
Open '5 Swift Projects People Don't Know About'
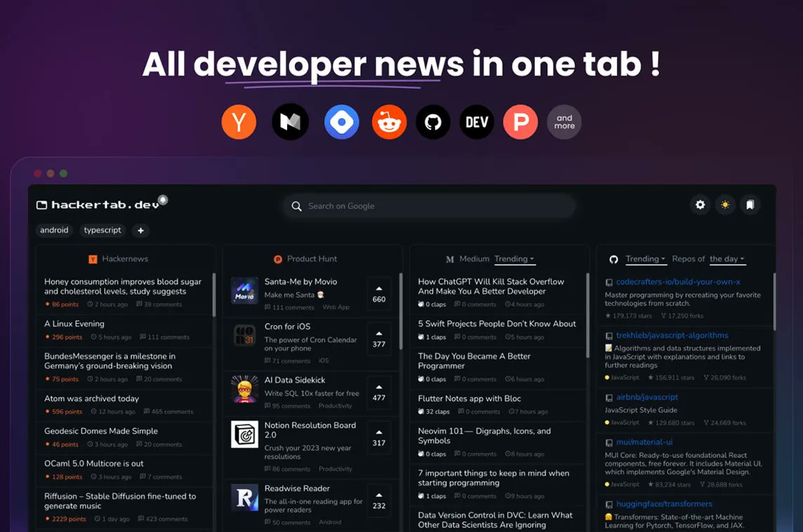pos(497,324)
